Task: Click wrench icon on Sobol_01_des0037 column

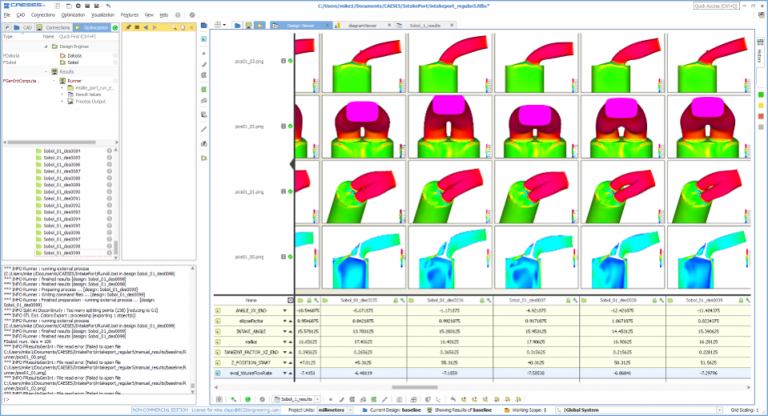Action: click(x=575, y=300)
